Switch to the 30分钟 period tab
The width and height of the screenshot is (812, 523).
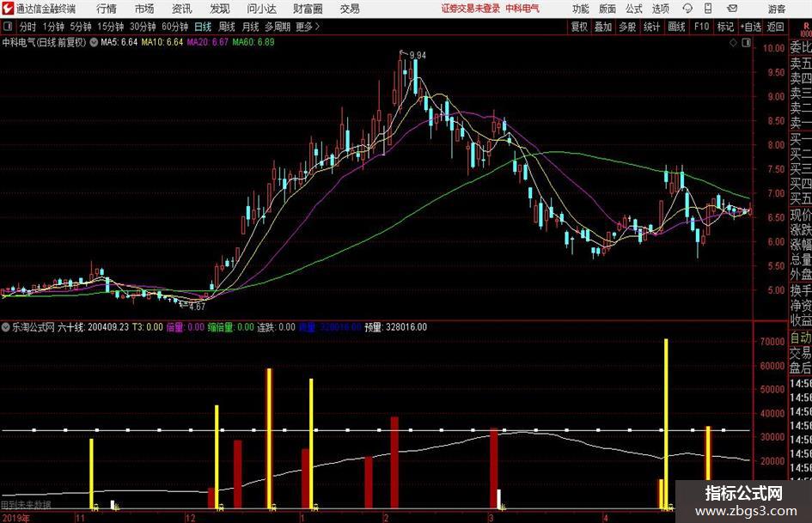coord(143,27)
